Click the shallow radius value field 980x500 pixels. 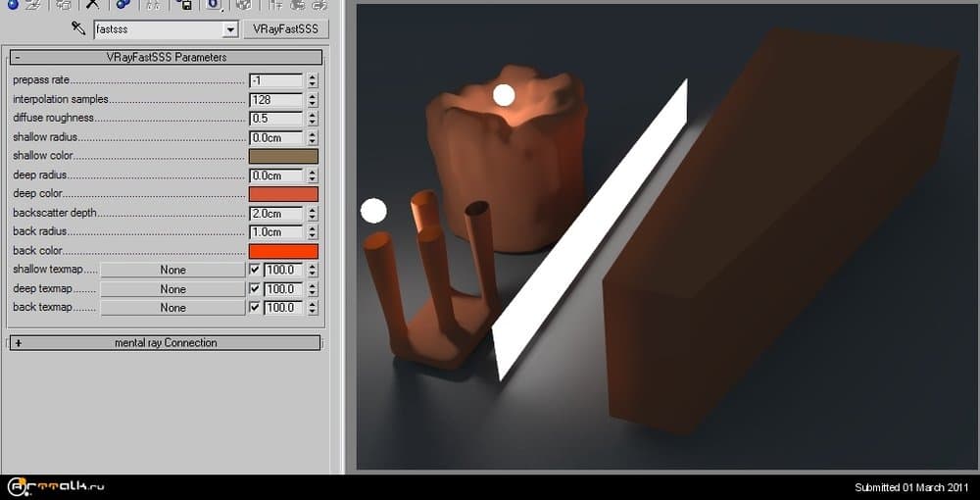(x=275, y=137)
